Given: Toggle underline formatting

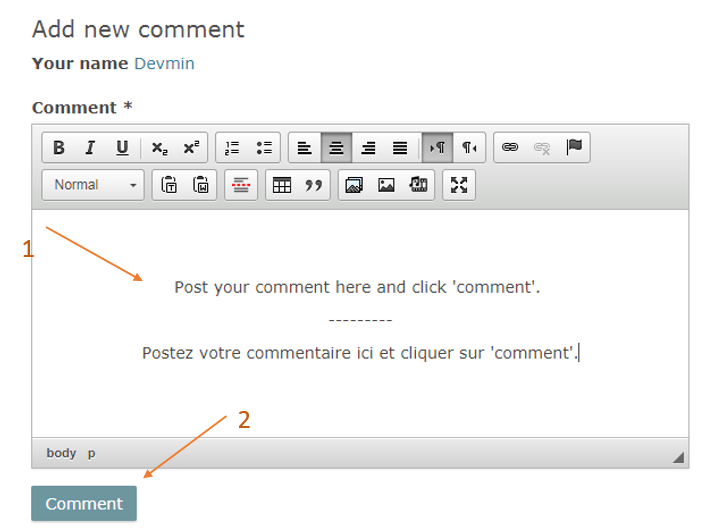Looking at the screenshot, I should click(122, 148).
